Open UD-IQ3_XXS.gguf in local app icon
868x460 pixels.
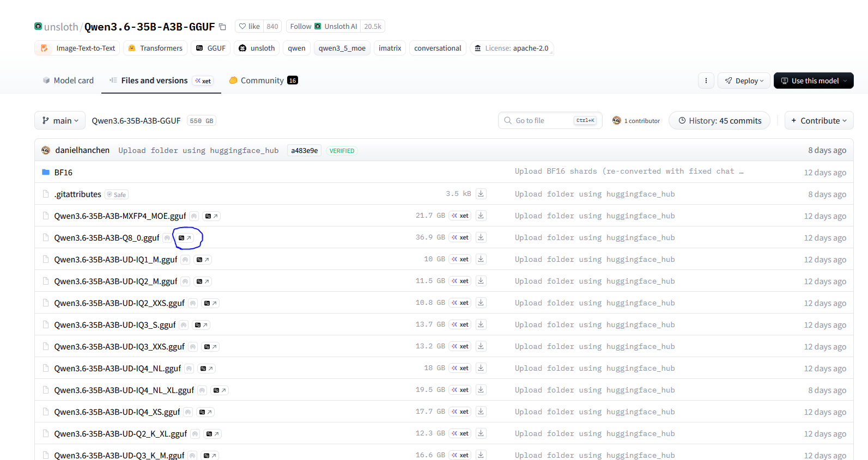coord(210,347)
